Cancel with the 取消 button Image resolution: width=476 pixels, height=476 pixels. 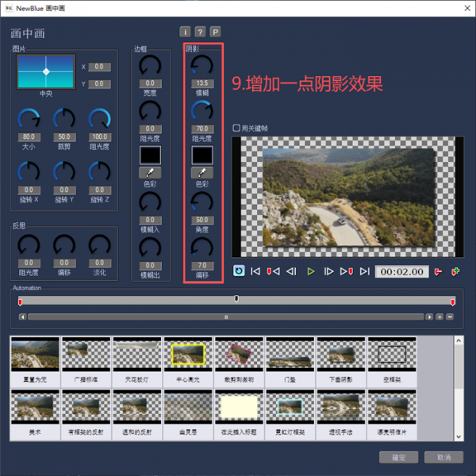[443, 457]
